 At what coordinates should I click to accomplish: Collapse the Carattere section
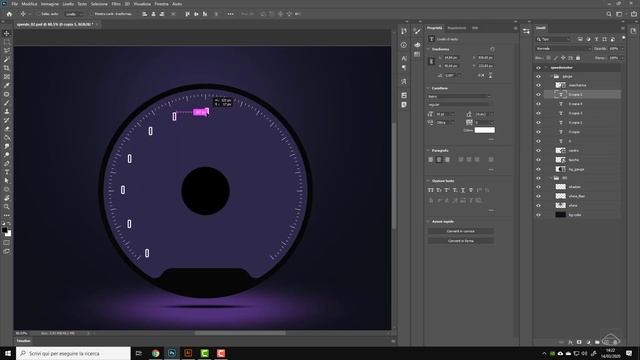(x=429, y=88)
